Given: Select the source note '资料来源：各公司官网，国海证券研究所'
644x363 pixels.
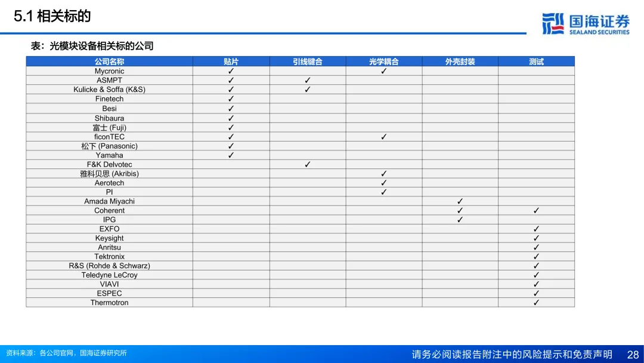Looking at the screenshot, I should [x=67, y=353].
